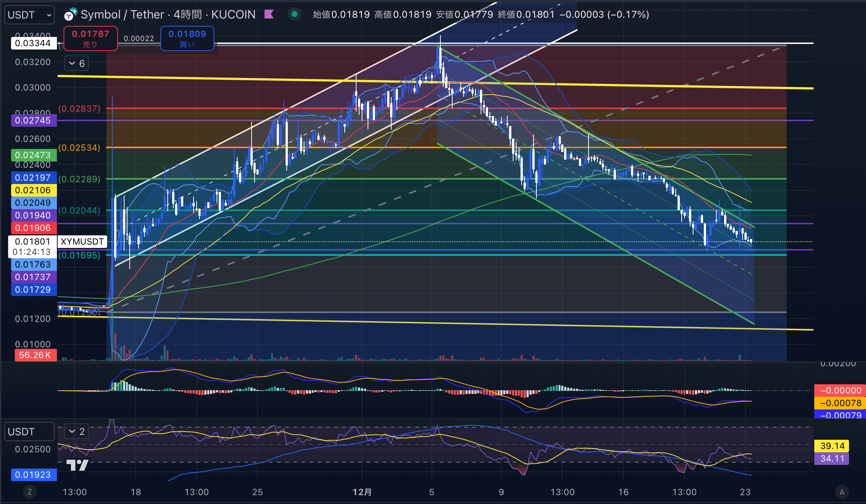Screen dimensions: 866x504
Task: Click the XYMUSDT price line label
Action: click(x=82, y=242)
